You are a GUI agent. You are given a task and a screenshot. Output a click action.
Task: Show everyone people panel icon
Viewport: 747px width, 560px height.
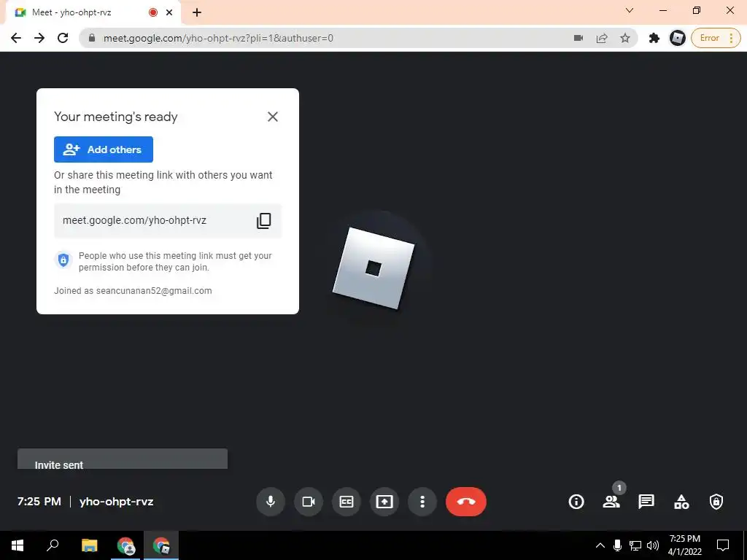pos(611,502)
